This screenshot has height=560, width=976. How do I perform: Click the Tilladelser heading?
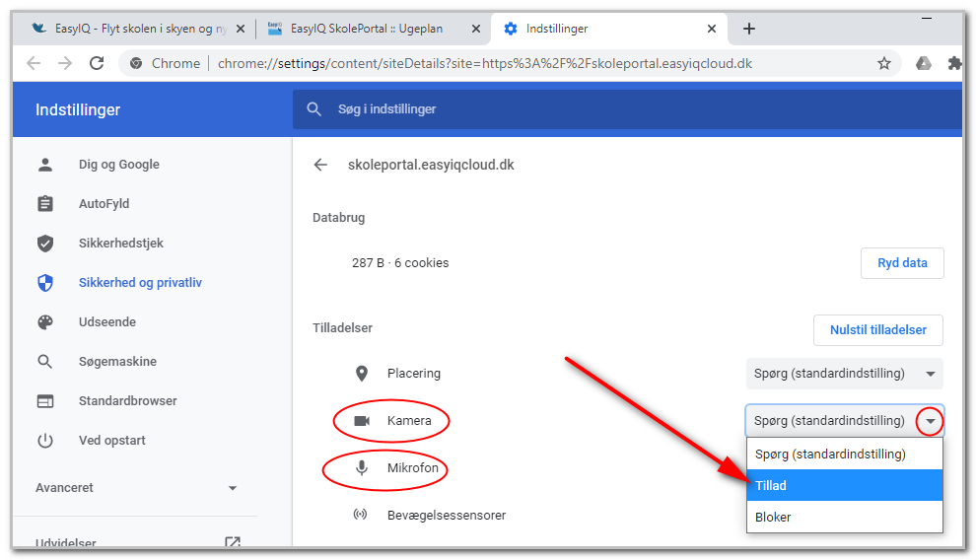pyautogui.click(x=342, y=328)
